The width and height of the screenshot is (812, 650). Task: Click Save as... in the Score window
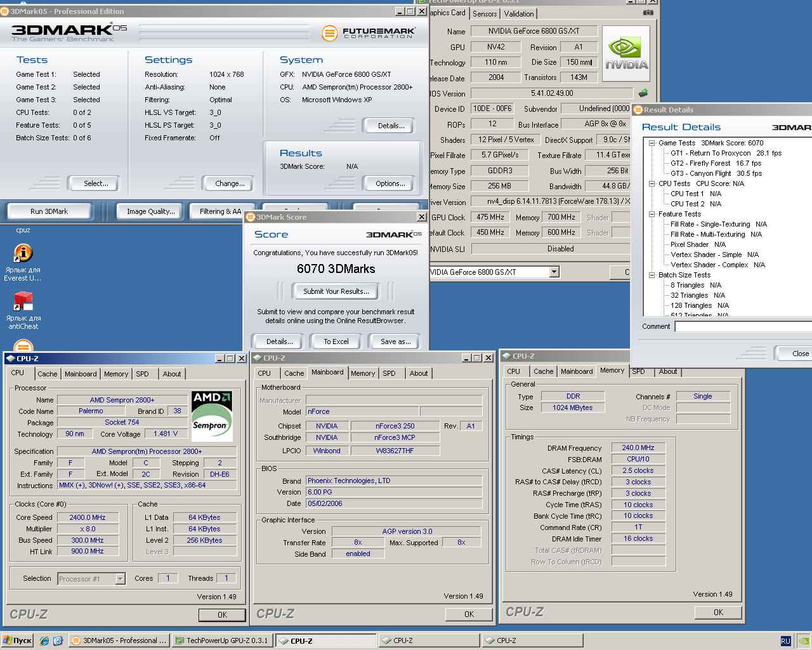tap(395, 342)
